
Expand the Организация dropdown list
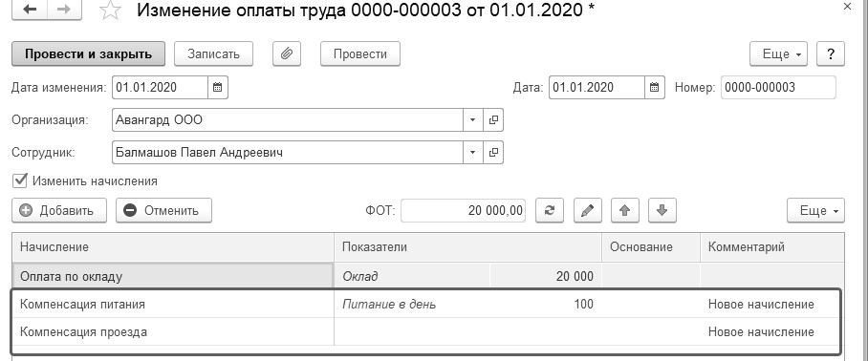click(x=473, y=119)
